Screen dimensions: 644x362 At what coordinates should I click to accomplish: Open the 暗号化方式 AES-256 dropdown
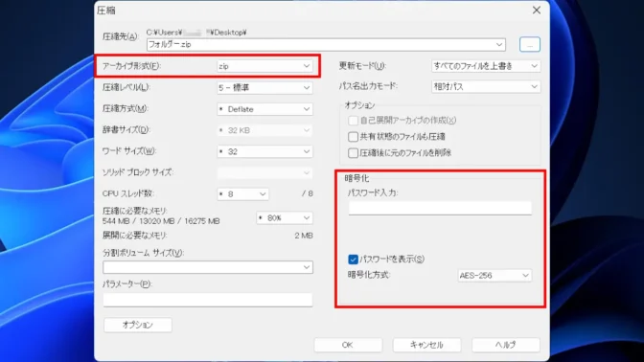(494, 276)
